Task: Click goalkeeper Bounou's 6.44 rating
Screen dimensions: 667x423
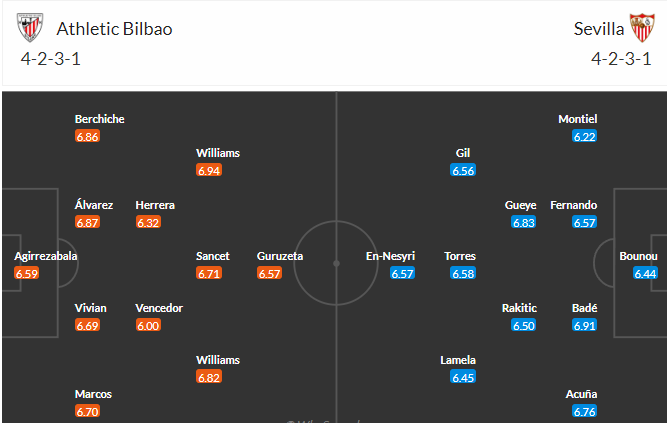Action: tap(645, 273)
